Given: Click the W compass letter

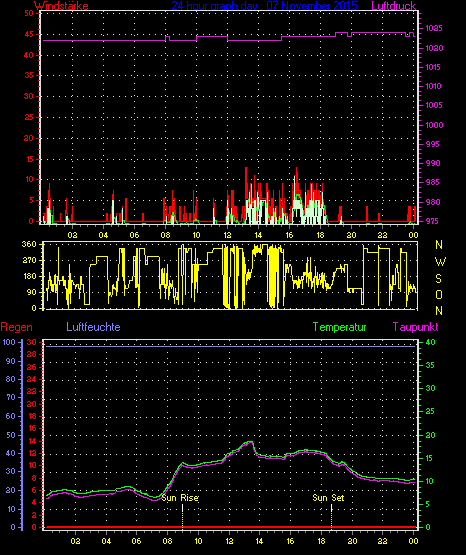Looking at the screenshot, I should [x=440, y=262].
